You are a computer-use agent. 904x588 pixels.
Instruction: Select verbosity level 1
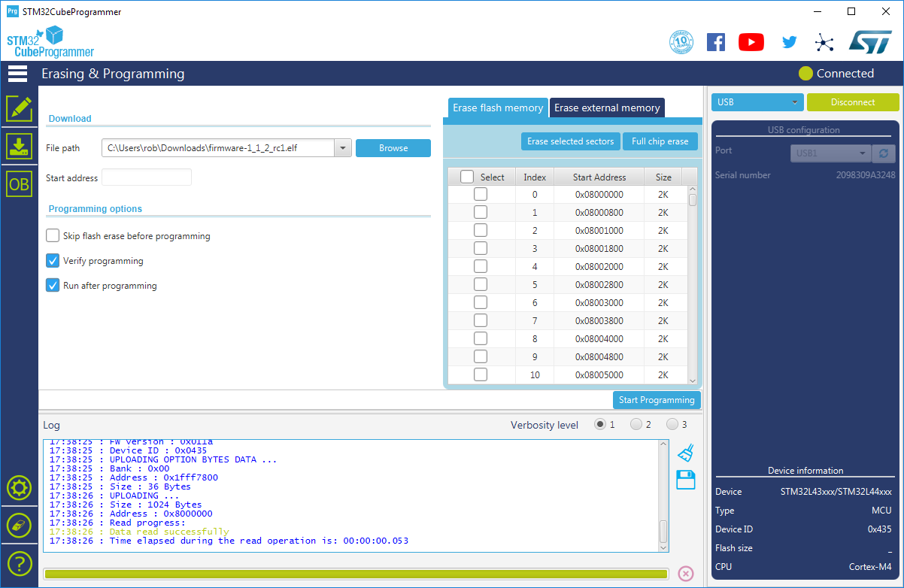[x=600, y=425]
